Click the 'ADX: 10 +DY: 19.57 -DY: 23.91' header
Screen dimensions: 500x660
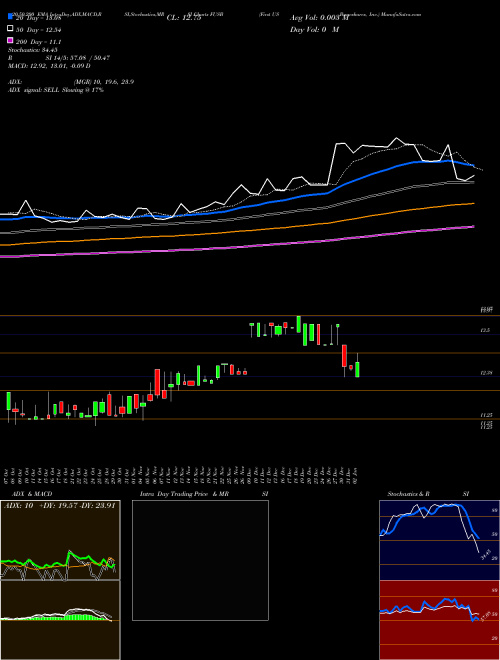59,506
